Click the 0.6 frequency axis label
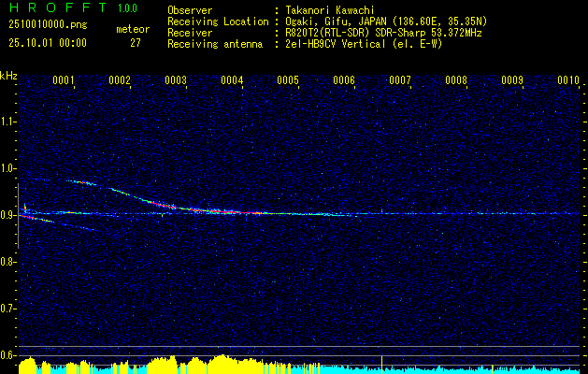Image resolution: width=588 pixels, height=374 pixels. pyautogui.click(x=8, y=354)
